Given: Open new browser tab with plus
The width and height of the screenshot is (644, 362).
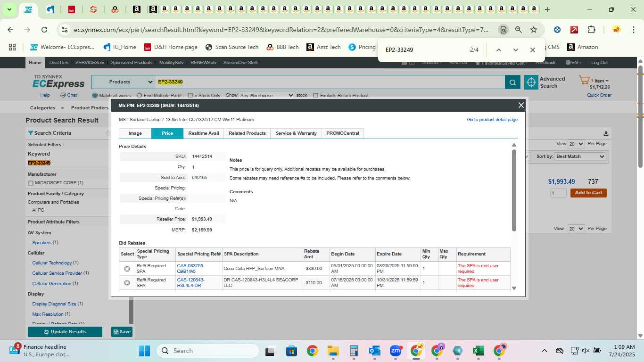Looking at the screenshot, I should pos(547,9).
